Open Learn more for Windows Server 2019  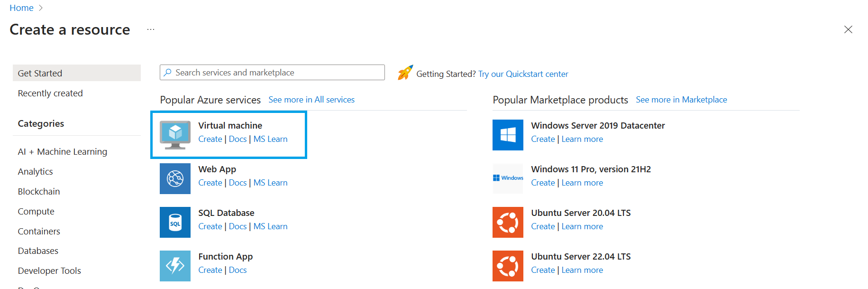[x=582, y=139]
